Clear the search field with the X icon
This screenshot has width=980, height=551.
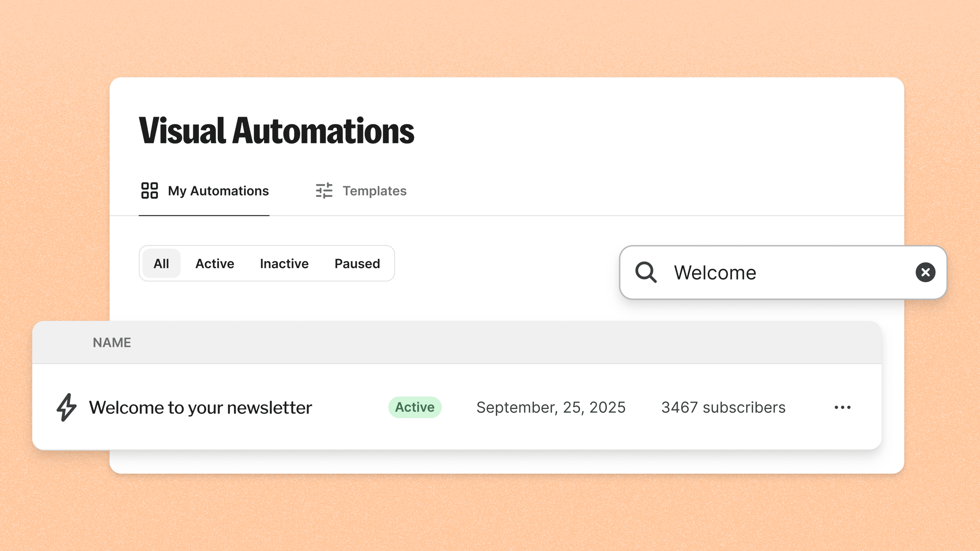(925, 272)
